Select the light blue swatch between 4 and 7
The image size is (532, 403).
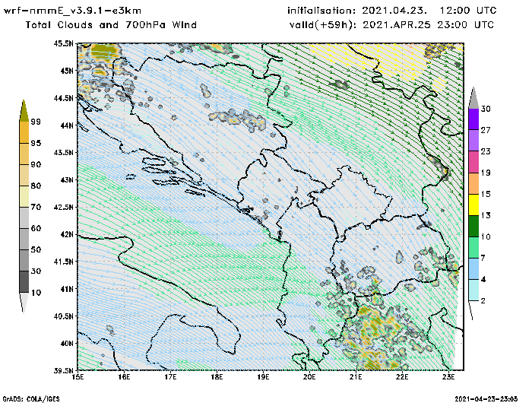tap(473, 269)
